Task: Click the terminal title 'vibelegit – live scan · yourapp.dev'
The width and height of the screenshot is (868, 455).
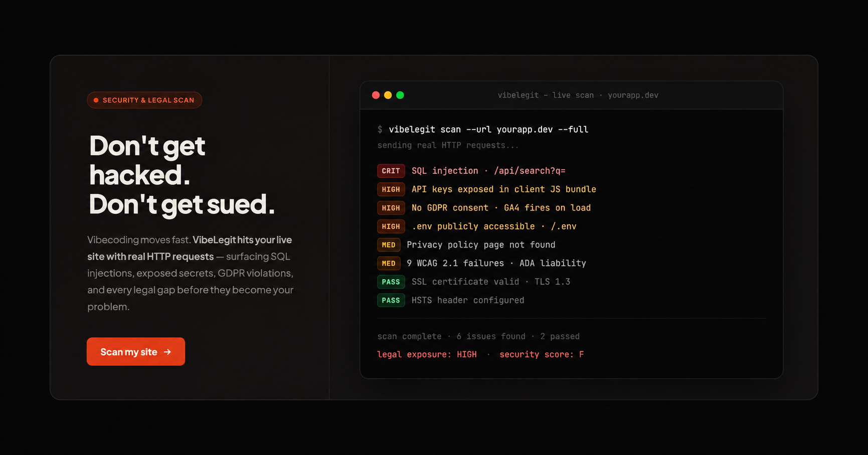Action: point(578,95)
